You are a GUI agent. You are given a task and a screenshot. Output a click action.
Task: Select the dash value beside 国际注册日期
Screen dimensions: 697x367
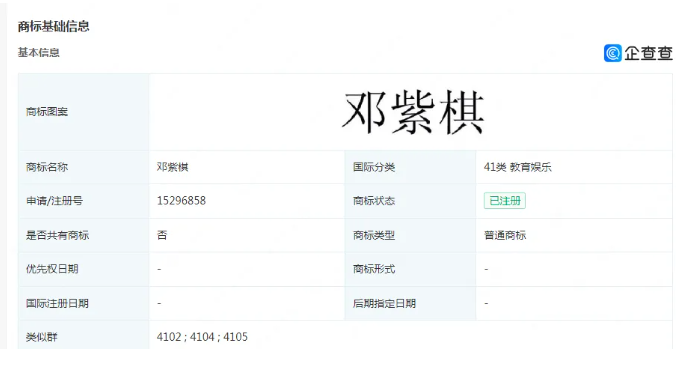tap(159, 303)
